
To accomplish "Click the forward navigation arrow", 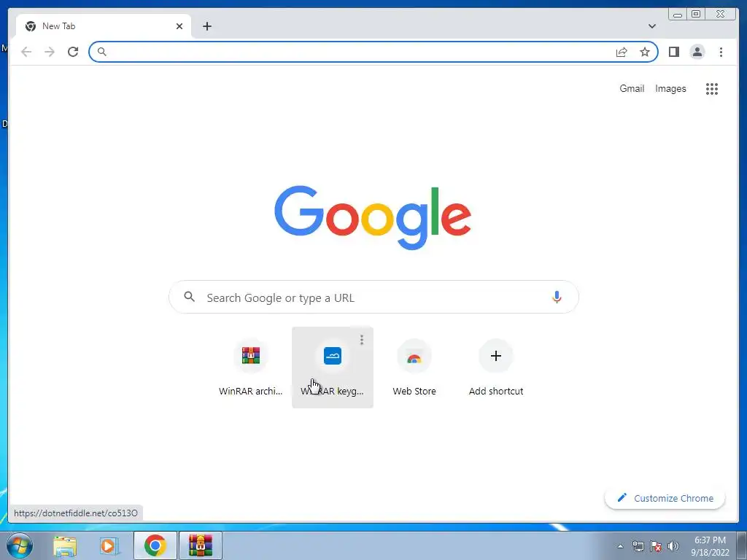I will click(50, 52).
